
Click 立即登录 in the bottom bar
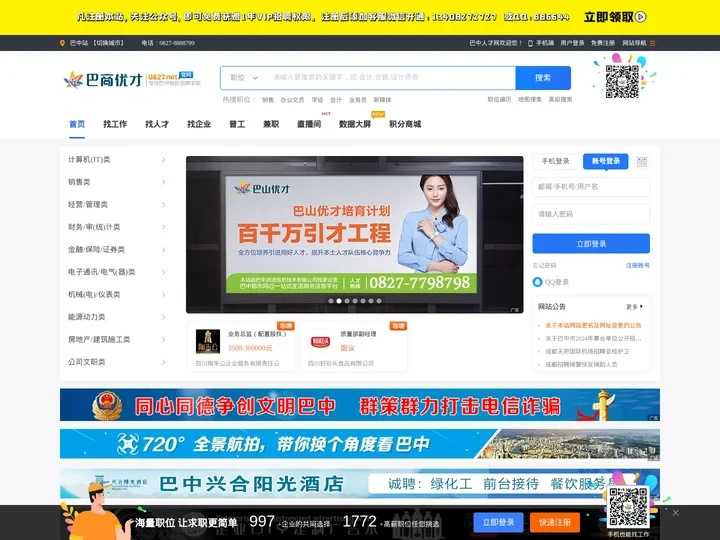[x=498, y=523]
